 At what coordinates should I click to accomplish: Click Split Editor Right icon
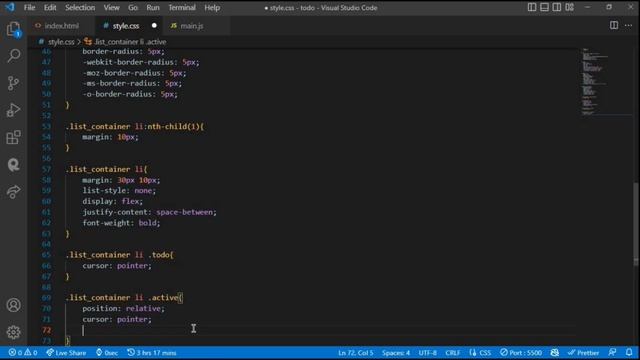point(613,25)
